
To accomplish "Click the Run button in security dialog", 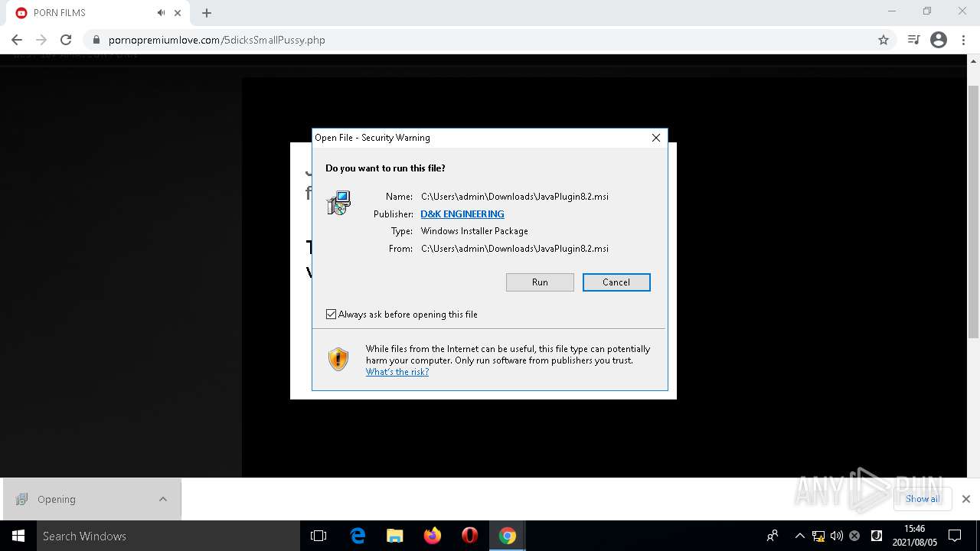I will [540, 282].
